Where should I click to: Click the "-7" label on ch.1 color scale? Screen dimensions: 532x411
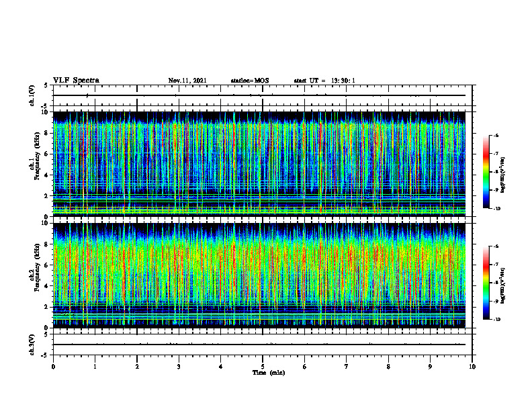[496, 154]
